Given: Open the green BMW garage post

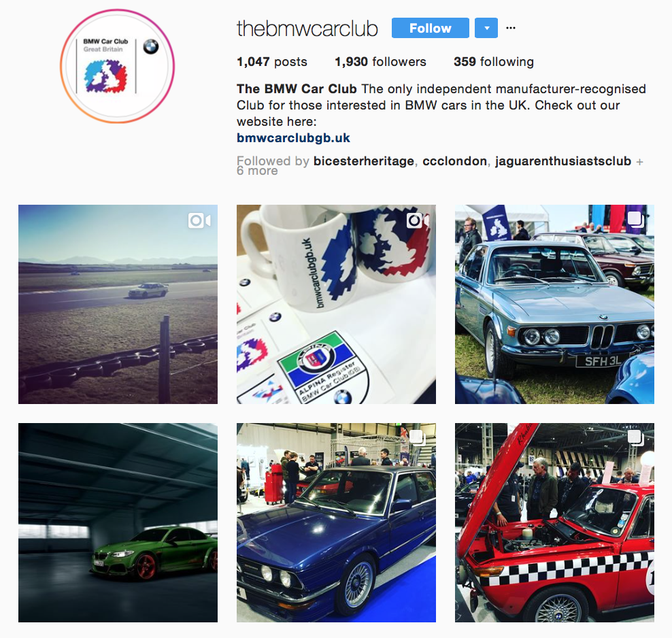Looking at the screenshot, I should (x=118, y=523).
